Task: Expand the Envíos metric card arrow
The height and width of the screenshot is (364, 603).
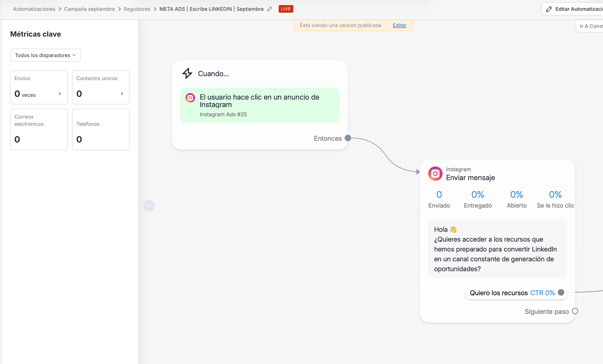Action: pos(60,94)
